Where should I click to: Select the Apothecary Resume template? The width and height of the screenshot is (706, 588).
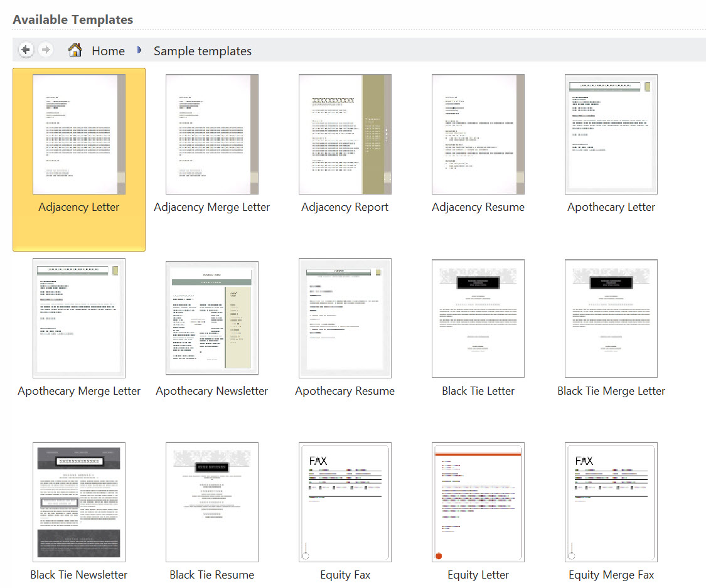pyautogui.click(x=345, y=318)
